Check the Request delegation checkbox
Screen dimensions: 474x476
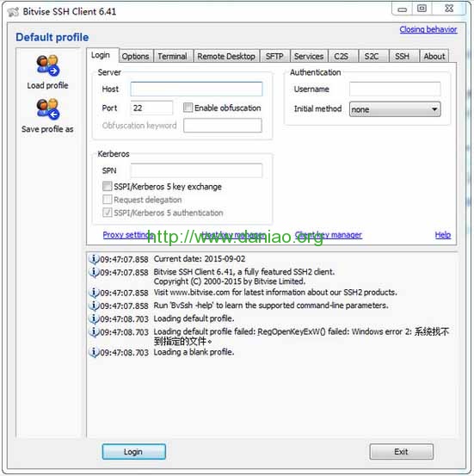click(108, 200)
